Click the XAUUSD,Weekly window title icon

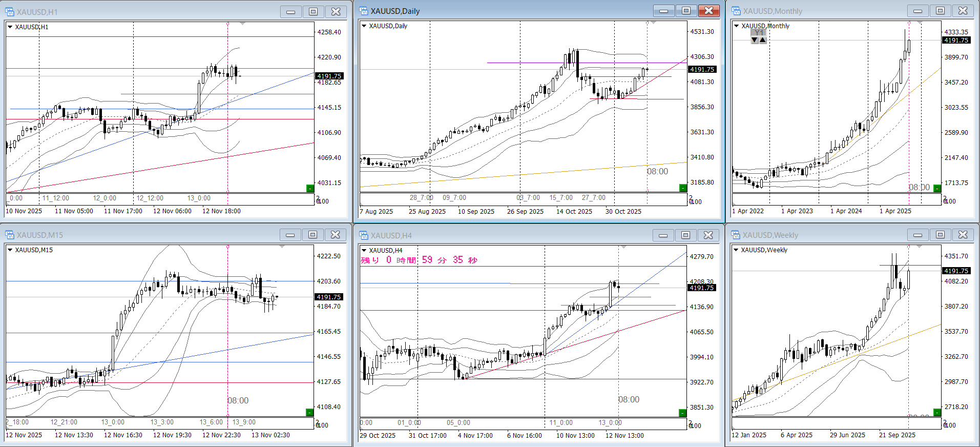(736, 235)
